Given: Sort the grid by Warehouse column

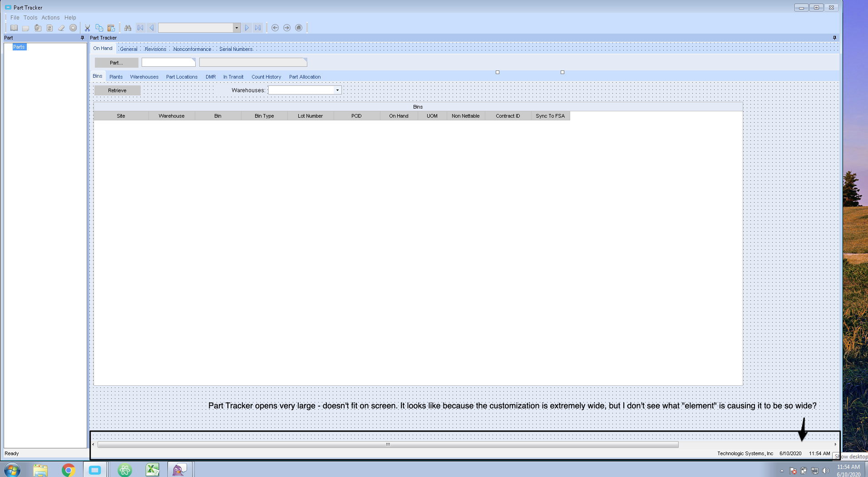Looking at the screenshot, I should (x=172, y=116).
